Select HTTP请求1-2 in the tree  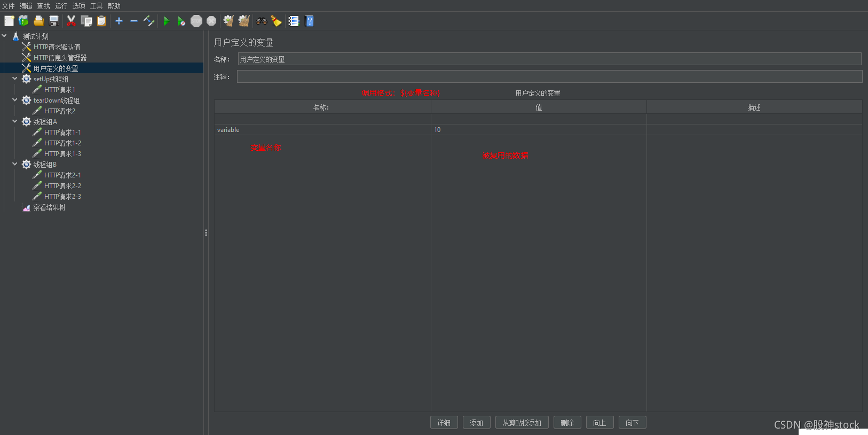coord(62,143)
